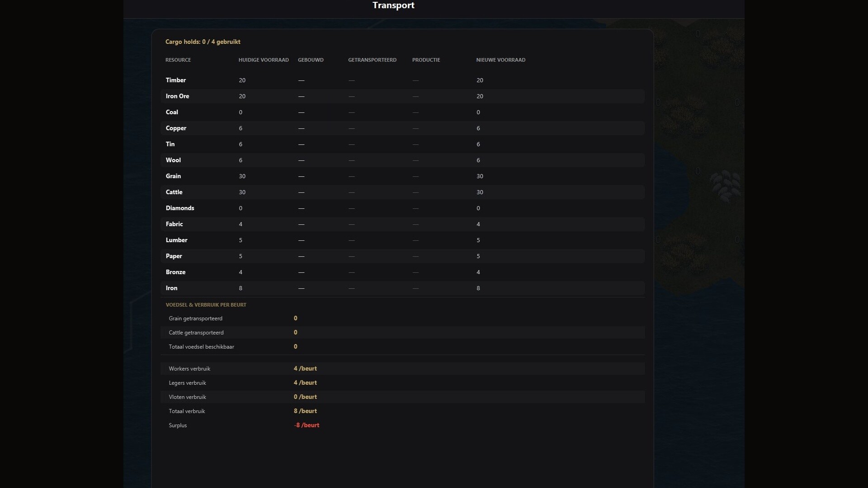Screen dimensions: 868x488
Task: Click the Diamonds resource name
Action: coord(180,208)
